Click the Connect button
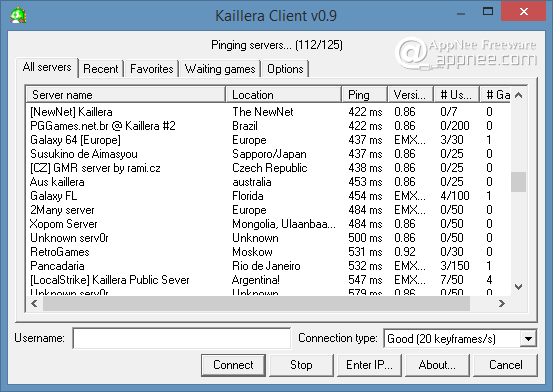 pyautogui.click(x=233, y=365)
